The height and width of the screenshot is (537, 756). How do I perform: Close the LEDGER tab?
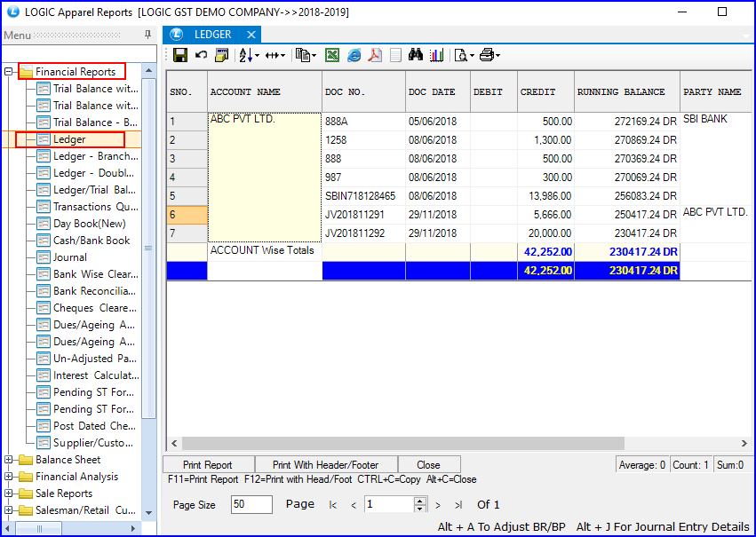251,35
